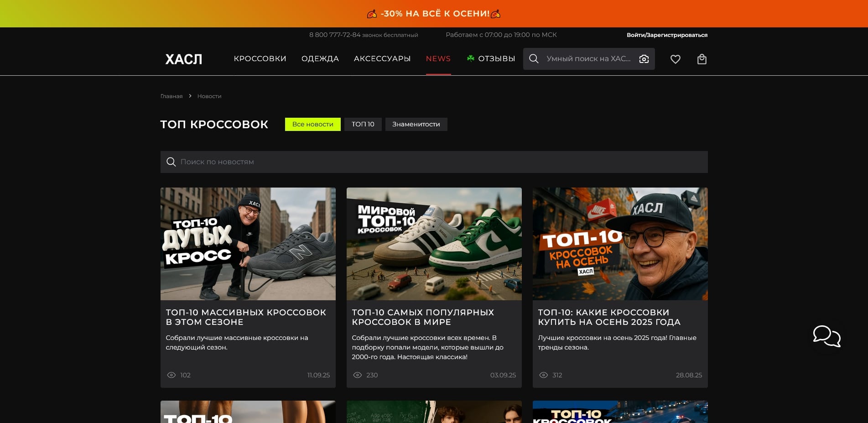Open the chat bubbles support widget

click(x=826, y=336)
